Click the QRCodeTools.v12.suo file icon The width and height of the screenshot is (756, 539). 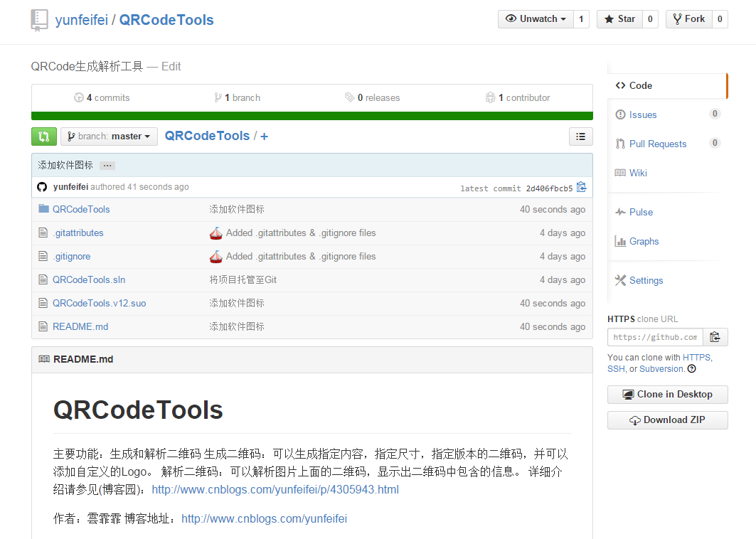click(x=43, y=303)
